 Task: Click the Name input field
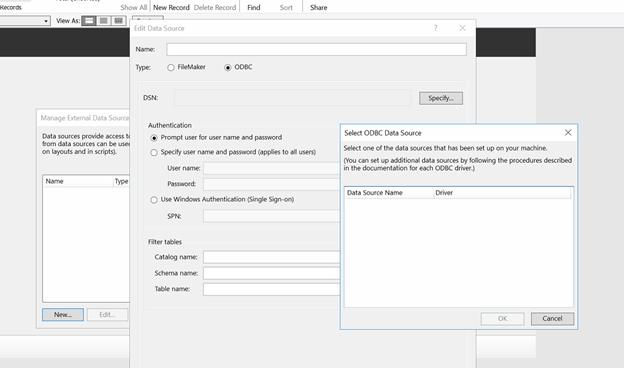click(x=316, y=49)
